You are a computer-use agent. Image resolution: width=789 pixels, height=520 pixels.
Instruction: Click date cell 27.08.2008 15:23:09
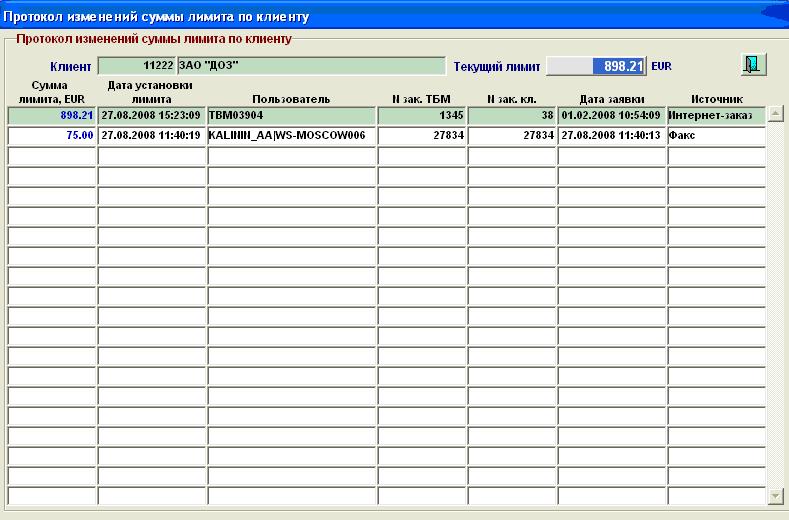pos(151,115)
